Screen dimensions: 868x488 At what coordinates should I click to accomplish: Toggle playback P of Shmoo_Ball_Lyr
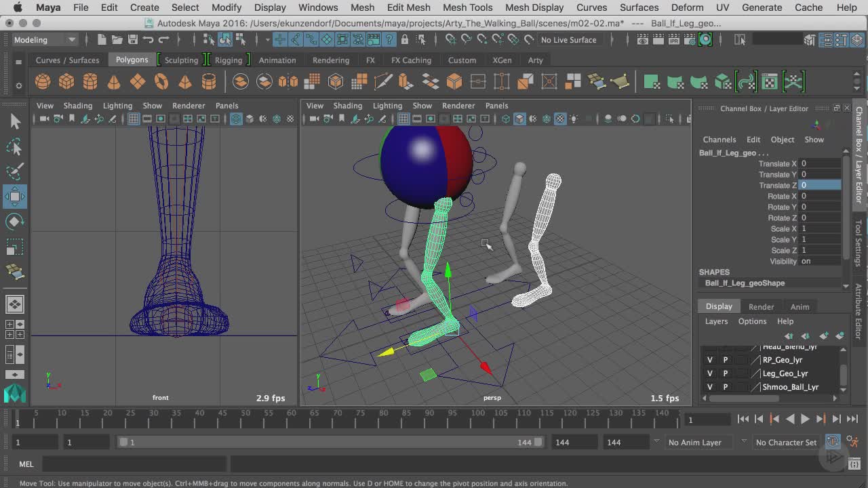pyautogui.click(x=725, y=387)
